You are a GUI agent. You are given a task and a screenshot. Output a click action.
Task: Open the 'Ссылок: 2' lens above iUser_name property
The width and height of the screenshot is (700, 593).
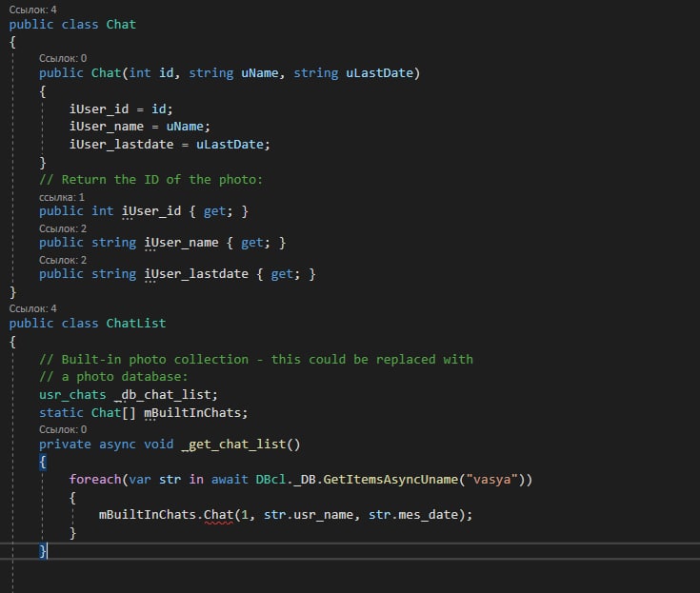coord(63,228)
